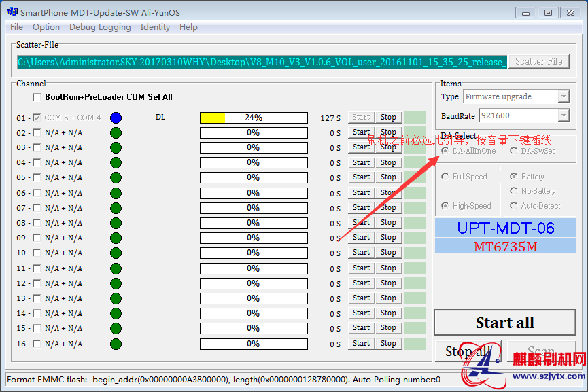Viewport: 588px width, 392px height.
Task: Click the Start button for channel 01
Action: click(x=361, y=118)
